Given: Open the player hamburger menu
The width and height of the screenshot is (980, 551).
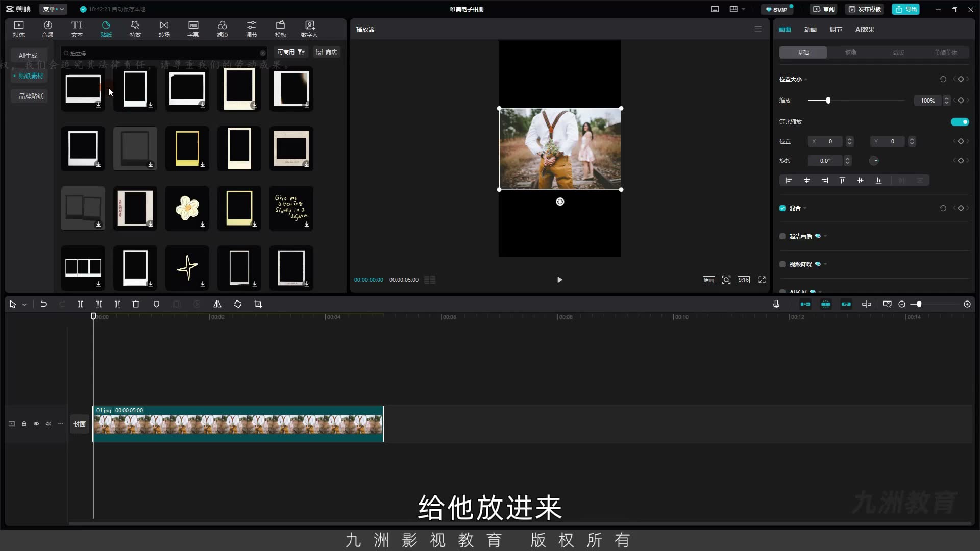Looking at the screenshot, I should coord(758,29).
